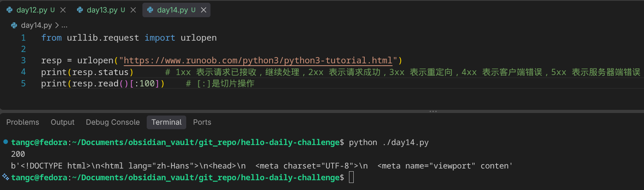Click the '# [:]是切片操作' comment
This screenshot has width=644, height=190.
pyautogui.click(x=220, y=84)
